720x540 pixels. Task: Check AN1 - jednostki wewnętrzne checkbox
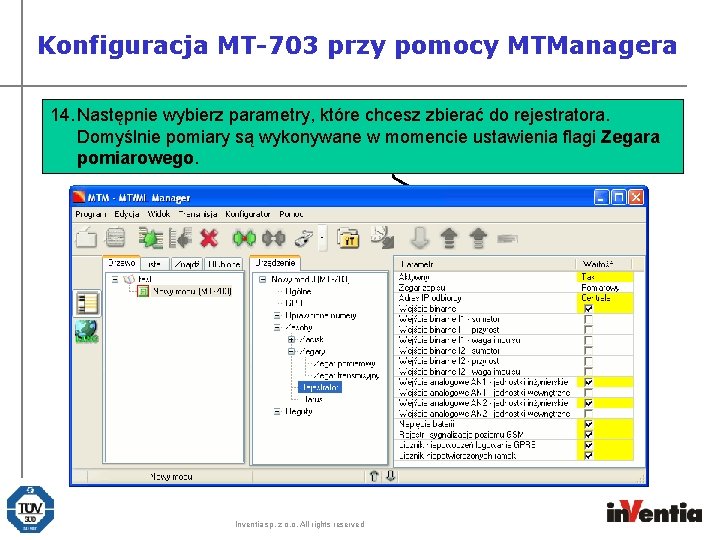coord(588,393)
